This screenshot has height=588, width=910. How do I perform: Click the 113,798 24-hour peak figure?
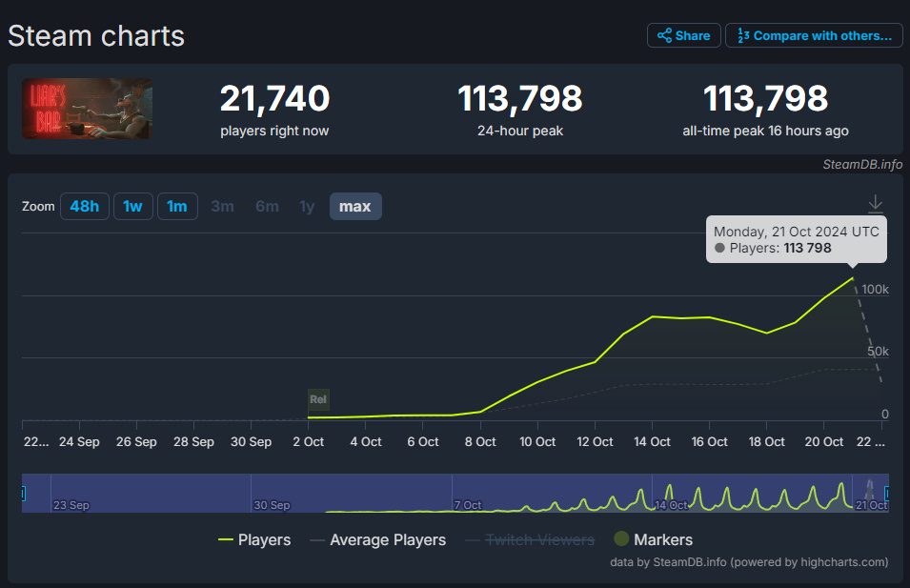pyautogui.click(x=520, y=98)
